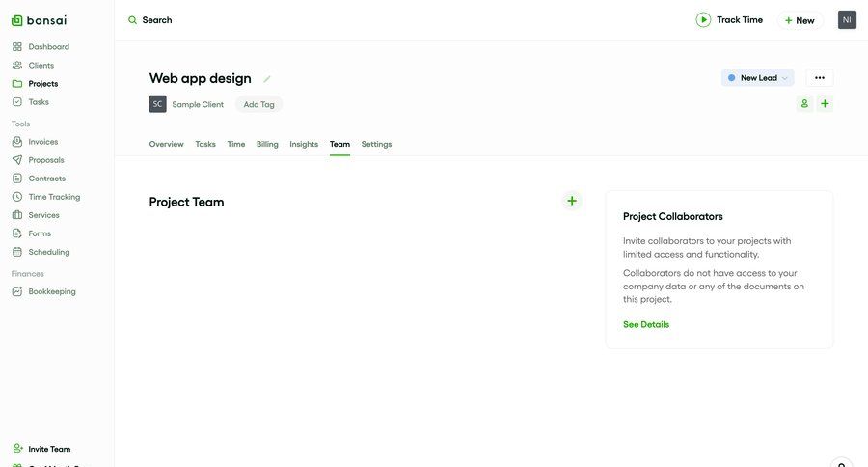The image size is (868, 467).
Task: Open the Time Tracking clock icon
Action: [x=17, y=197]
